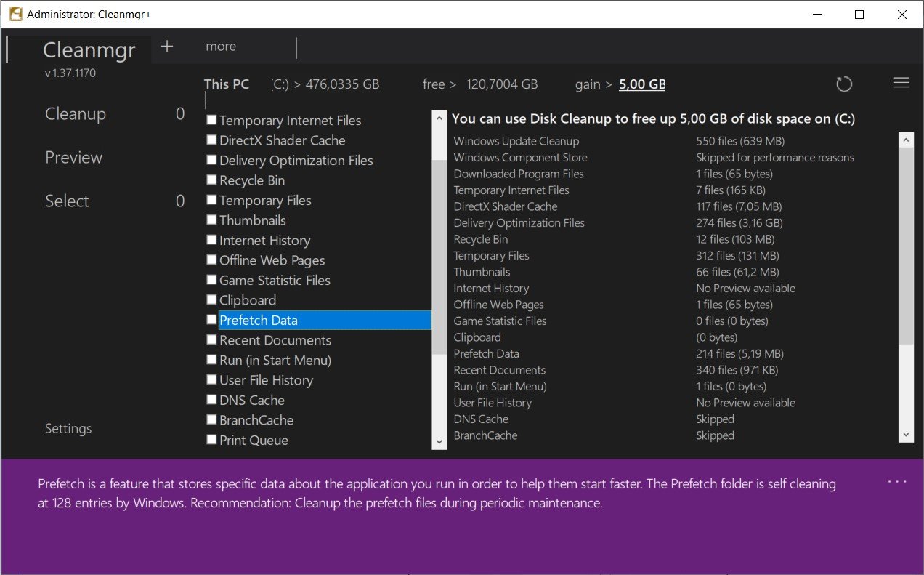
Task: Check Game Statistic Files checkbox
Action: [211, 280]
